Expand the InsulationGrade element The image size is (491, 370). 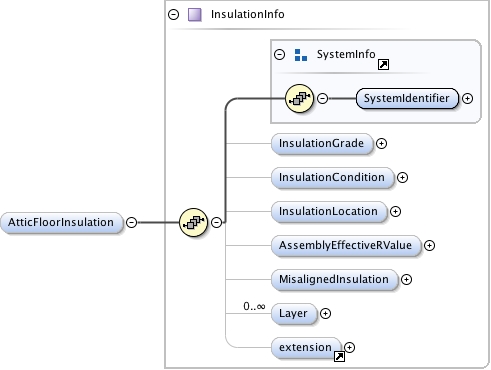(381, 144)
